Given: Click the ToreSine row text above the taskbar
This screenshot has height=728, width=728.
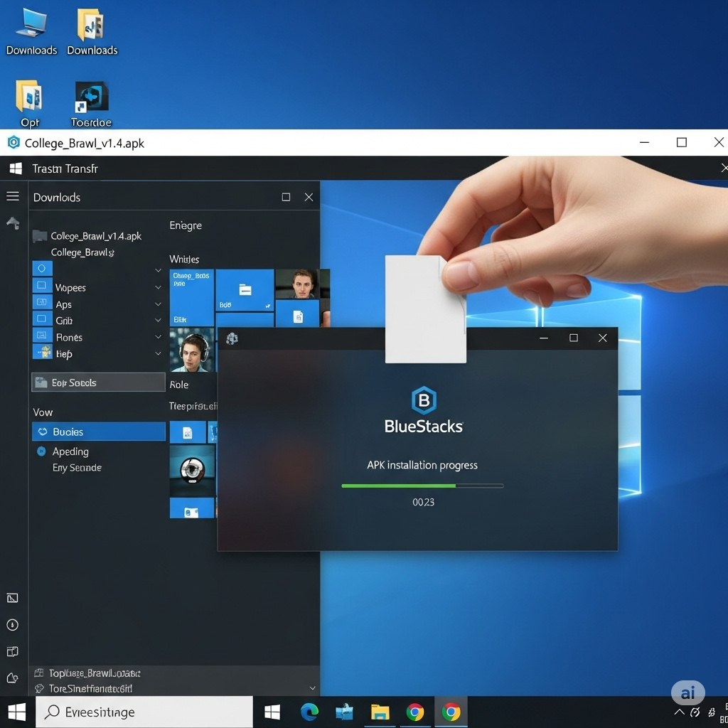Looking at the screenshot, I should [x=90, y=688].
